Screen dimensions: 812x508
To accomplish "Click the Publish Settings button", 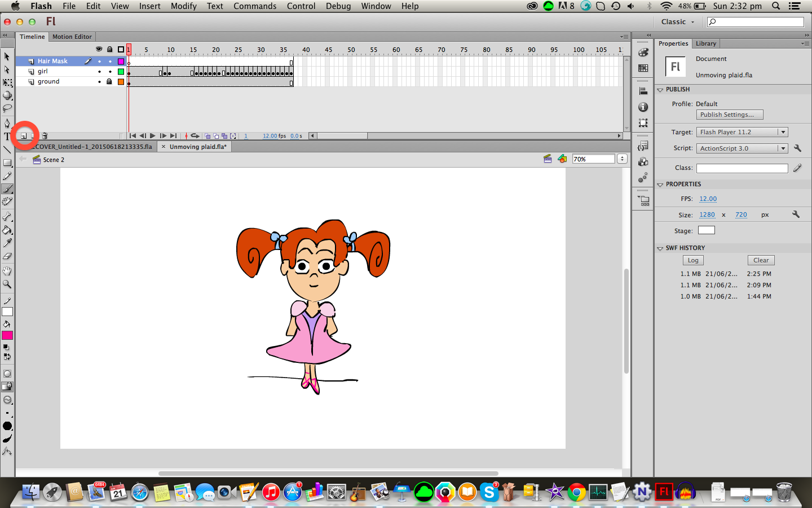I will pos(730,115).
